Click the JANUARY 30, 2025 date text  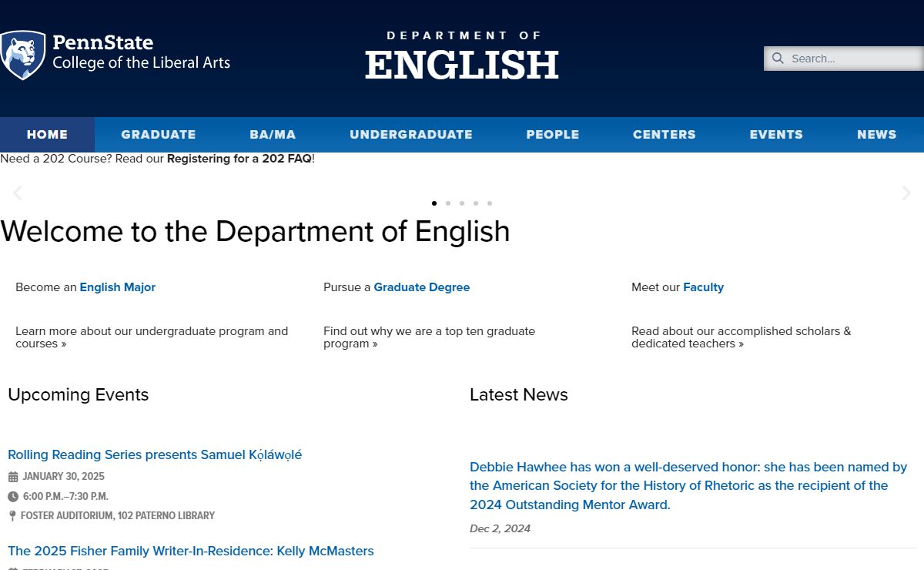(x=63, y=477)
